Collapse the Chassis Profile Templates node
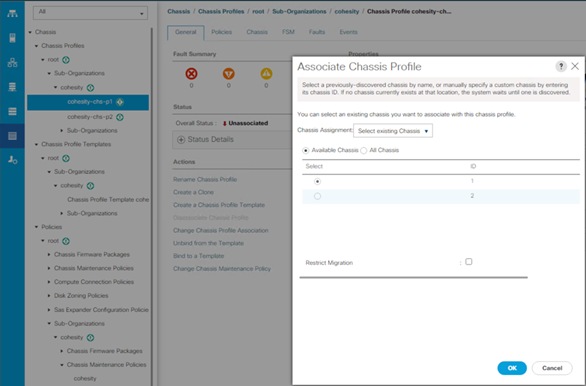This screenshot has width=586, height=386. pyautogui.click(x=37, y=144)
